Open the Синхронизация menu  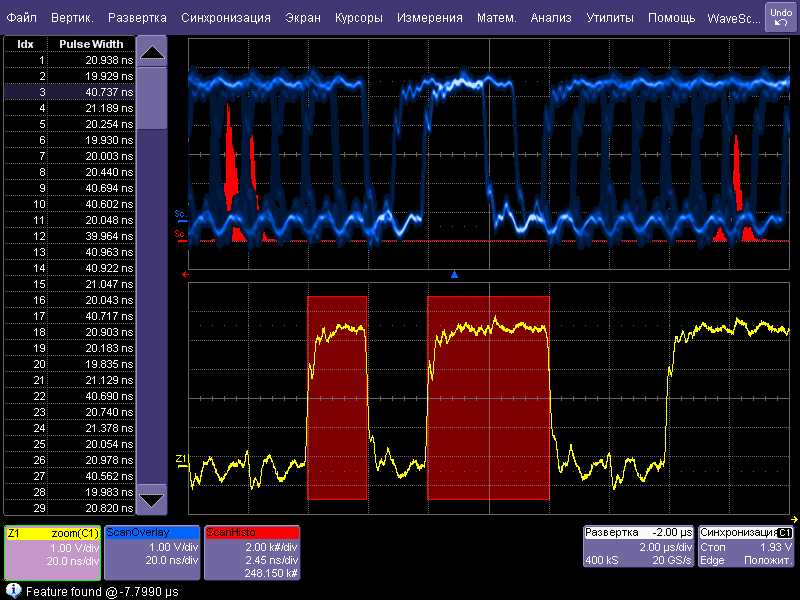pyautogui.click(x=226, y=17)
